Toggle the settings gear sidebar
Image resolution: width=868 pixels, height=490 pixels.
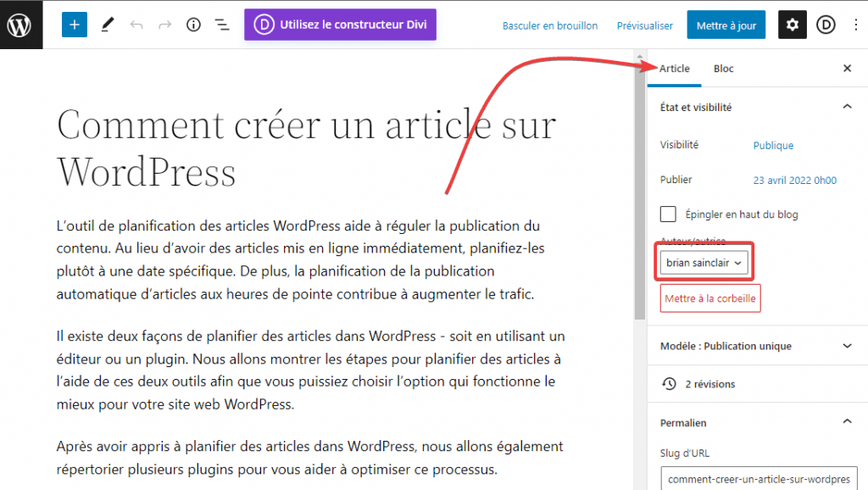click(x=793, y=25)
